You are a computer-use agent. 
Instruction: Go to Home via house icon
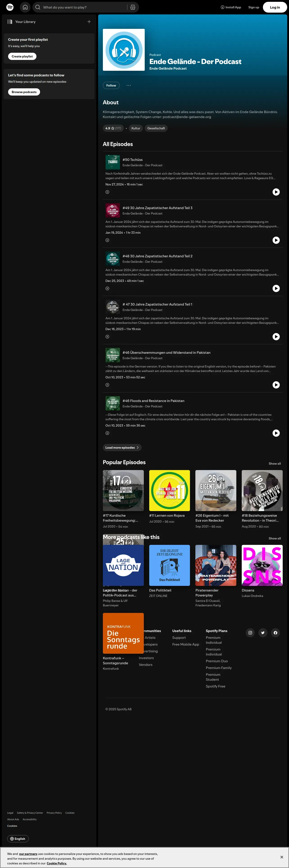[x=25, y=7]
